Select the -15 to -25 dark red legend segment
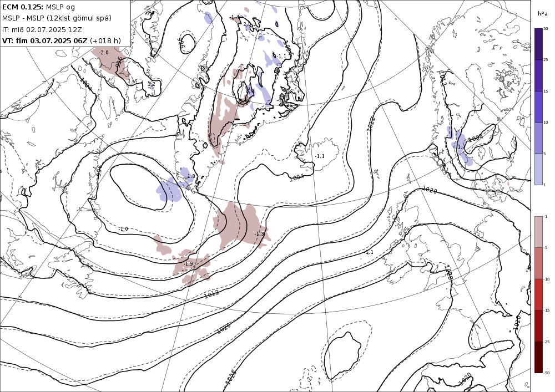This screenshot has height=392, width=555. (x=538, y=326)
